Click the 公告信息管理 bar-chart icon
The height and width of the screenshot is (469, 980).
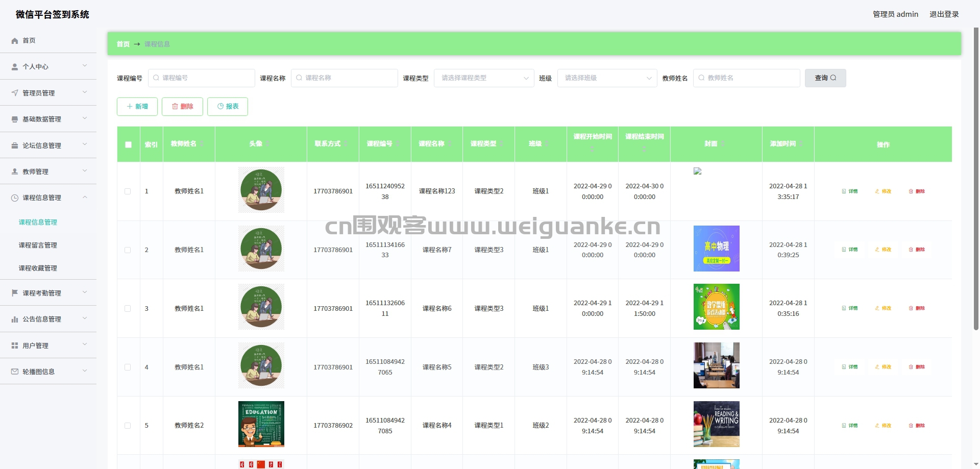[15, 319]
